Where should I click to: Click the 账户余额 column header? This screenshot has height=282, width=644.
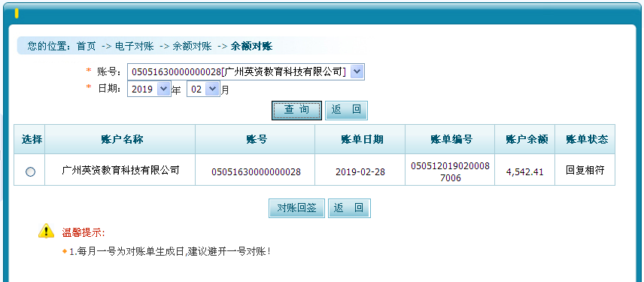pyautogui.click(x=524, y=139)
